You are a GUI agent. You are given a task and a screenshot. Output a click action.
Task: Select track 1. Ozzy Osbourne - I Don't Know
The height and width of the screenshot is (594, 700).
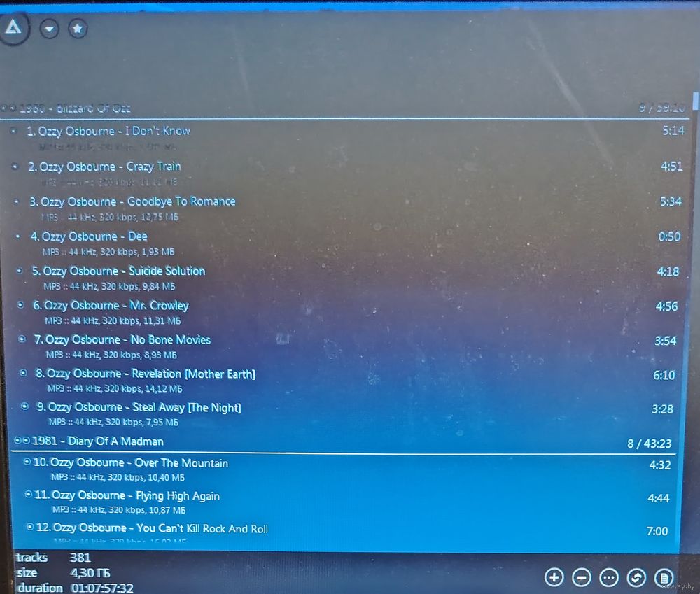(108, 131)
